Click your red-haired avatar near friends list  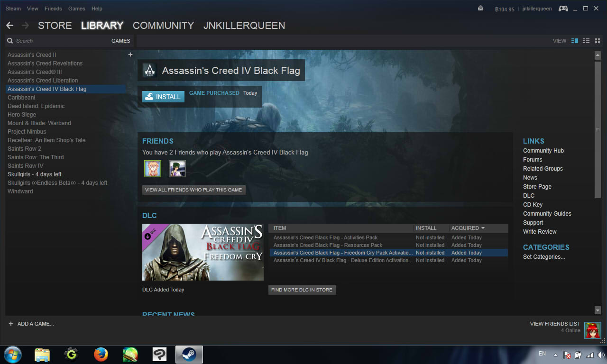pos(593,330)
